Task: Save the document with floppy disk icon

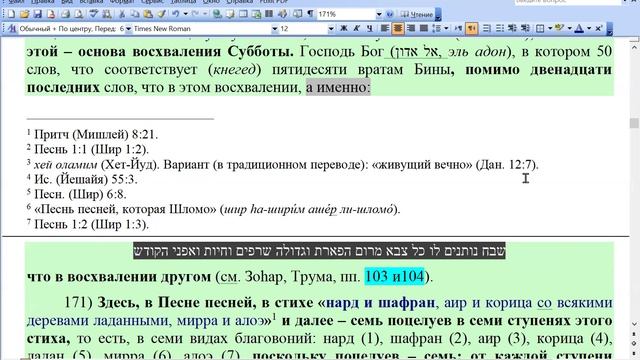Action: pyautogui.click(x=38, y=14)
